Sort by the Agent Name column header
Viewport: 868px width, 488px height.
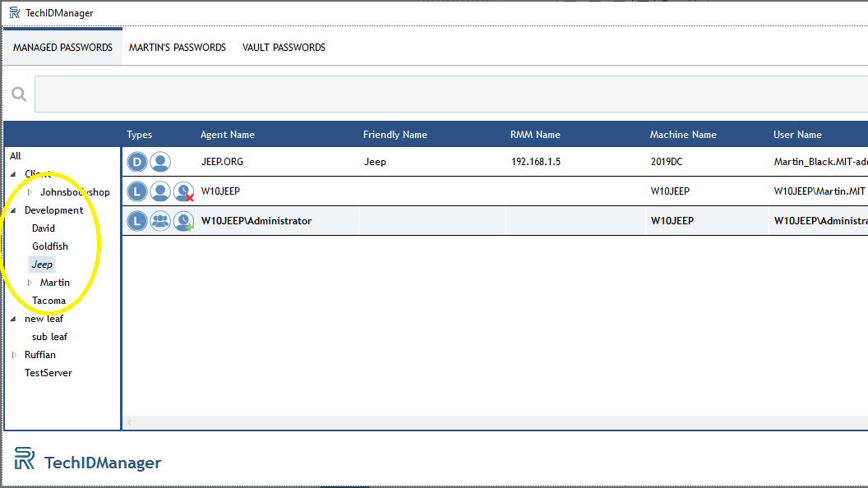tap(228, 135)
